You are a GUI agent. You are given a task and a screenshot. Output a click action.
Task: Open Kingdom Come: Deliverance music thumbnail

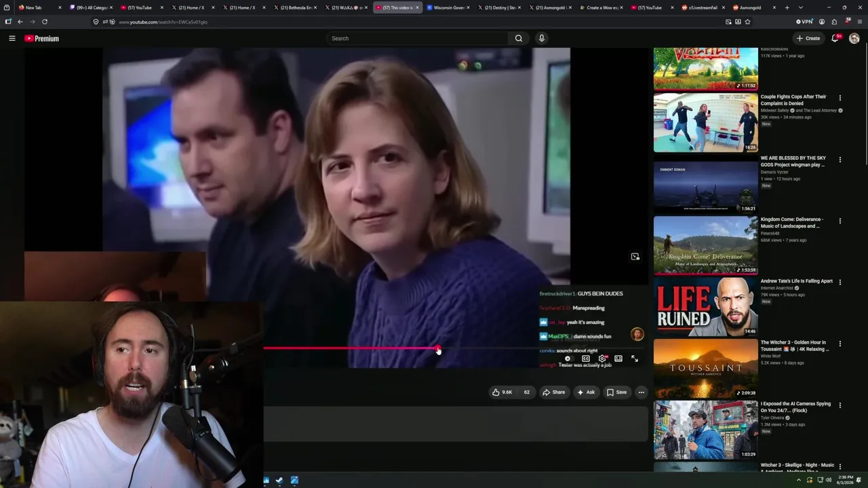(705, 245)
